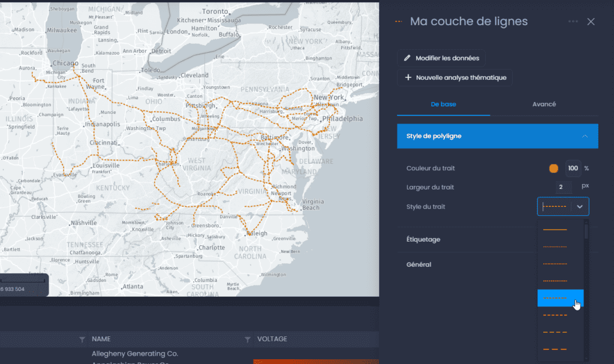Screen dimensions: 614x364
Task: Click the Atlanta label on the map
Action: point(133,287)
